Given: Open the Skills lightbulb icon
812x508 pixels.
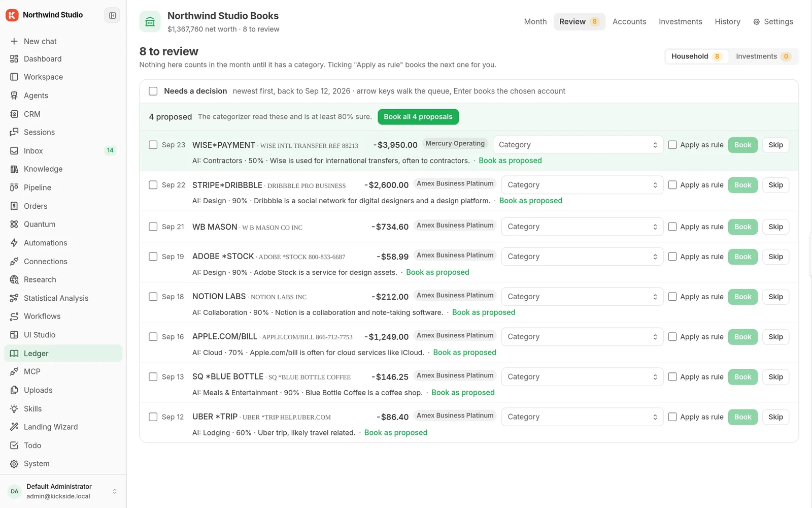Looking at the screenshot, I should (x=14, y=409).
